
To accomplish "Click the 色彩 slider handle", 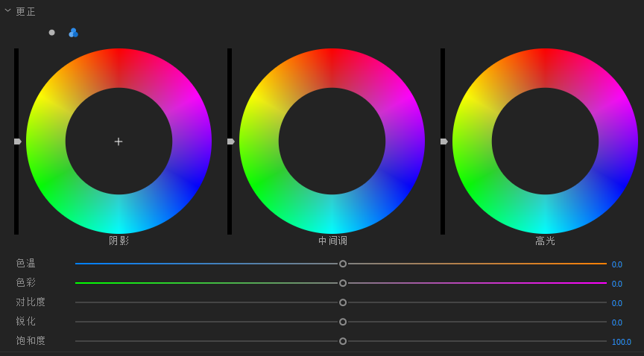I will [x=343, y=283].
